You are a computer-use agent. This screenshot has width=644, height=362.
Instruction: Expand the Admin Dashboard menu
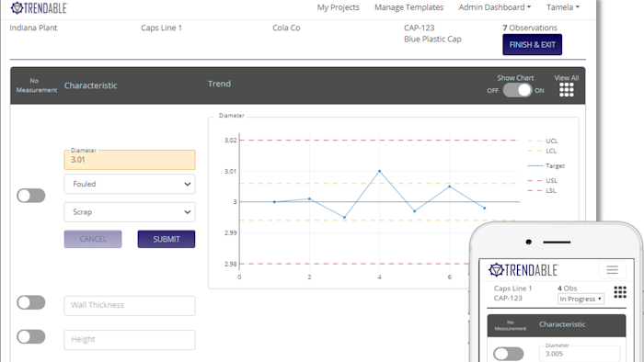(x=495, y=7)
